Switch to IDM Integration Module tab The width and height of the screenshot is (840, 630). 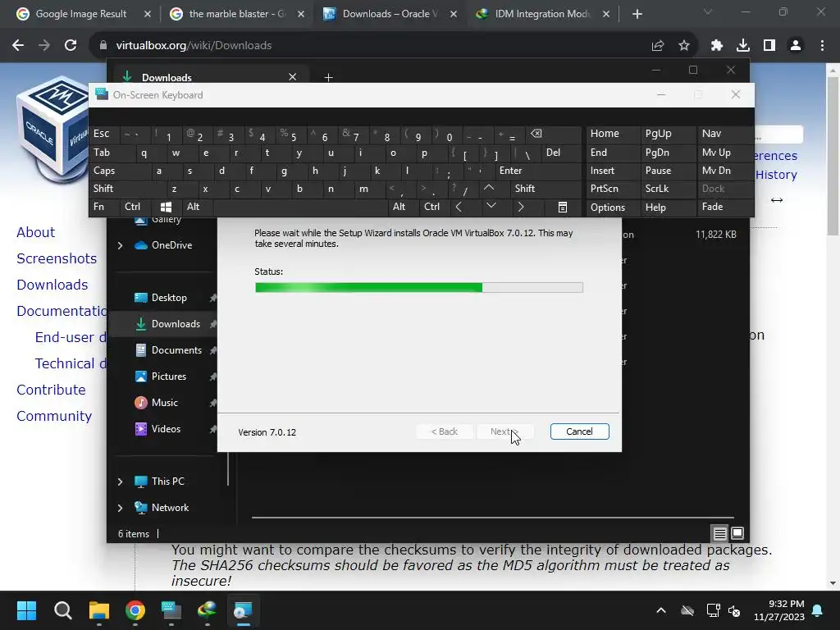542,14
